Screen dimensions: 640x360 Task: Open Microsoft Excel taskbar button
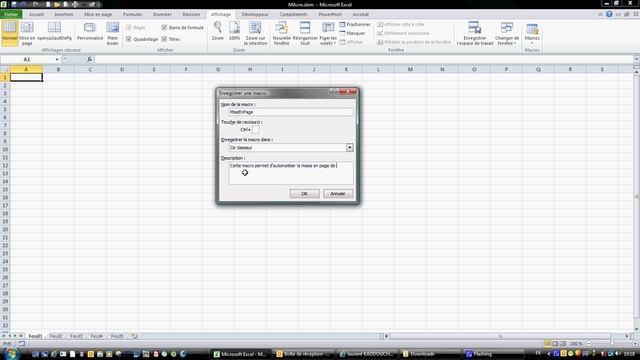pyautogui.click(x=240, y=354)
